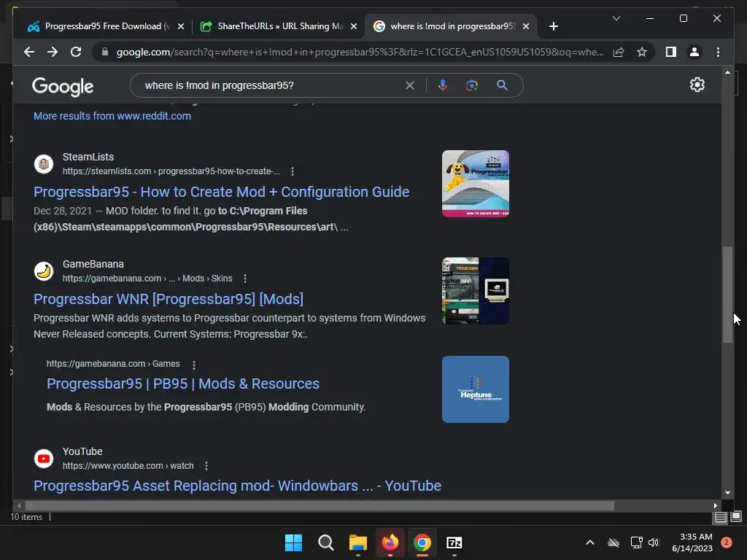Open 7-Zip from the taskbar
Viewport: 747px width, 560px height.
[454, 542]
